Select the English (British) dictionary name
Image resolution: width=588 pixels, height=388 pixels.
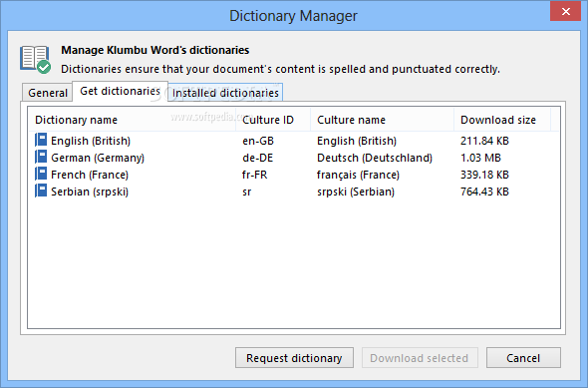[91, 141]
